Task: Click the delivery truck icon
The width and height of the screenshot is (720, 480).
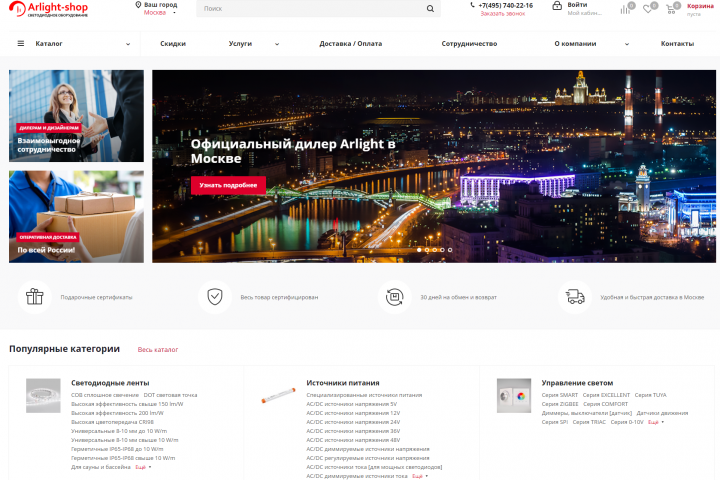Action: coord(574,297)
